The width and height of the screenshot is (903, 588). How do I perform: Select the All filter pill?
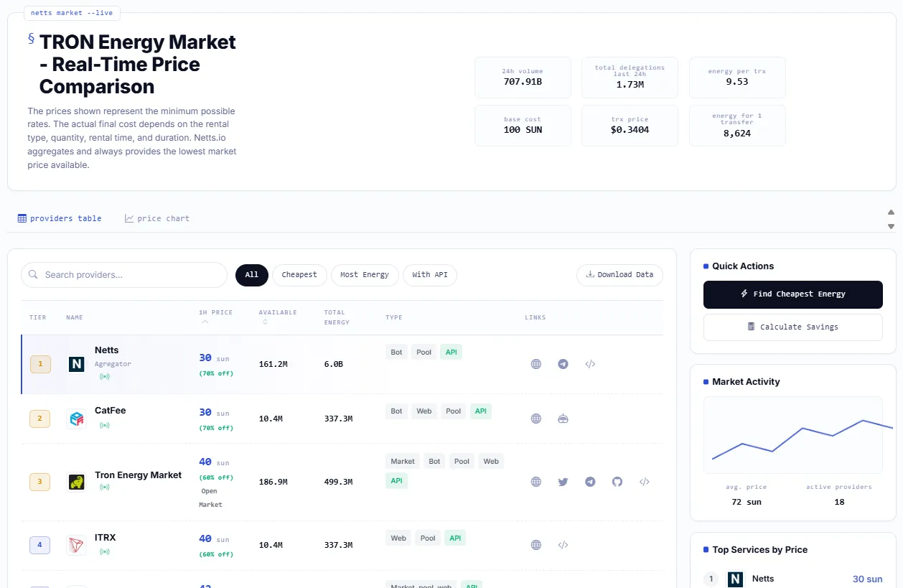252,275
